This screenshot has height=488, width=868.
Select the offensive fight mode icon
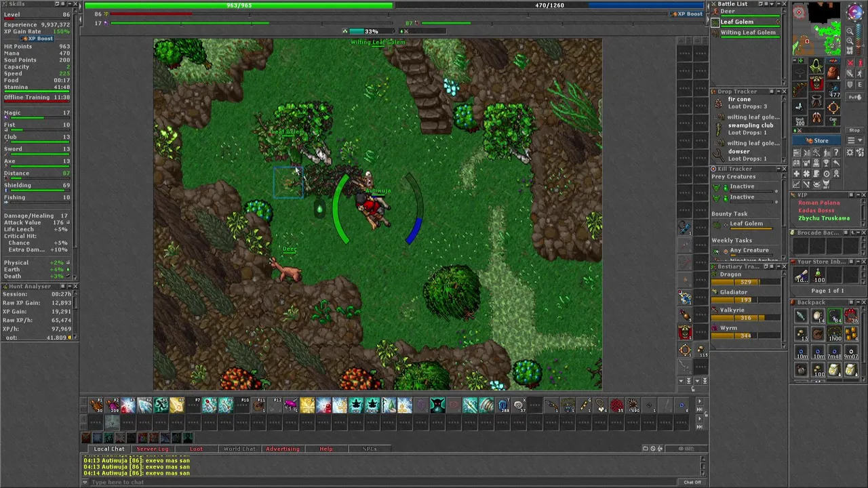[x=850, y=63]
